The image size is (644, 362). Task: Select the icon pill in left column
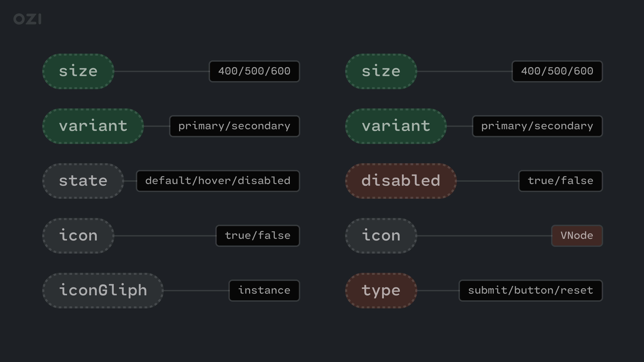click(x=78, y=236)
